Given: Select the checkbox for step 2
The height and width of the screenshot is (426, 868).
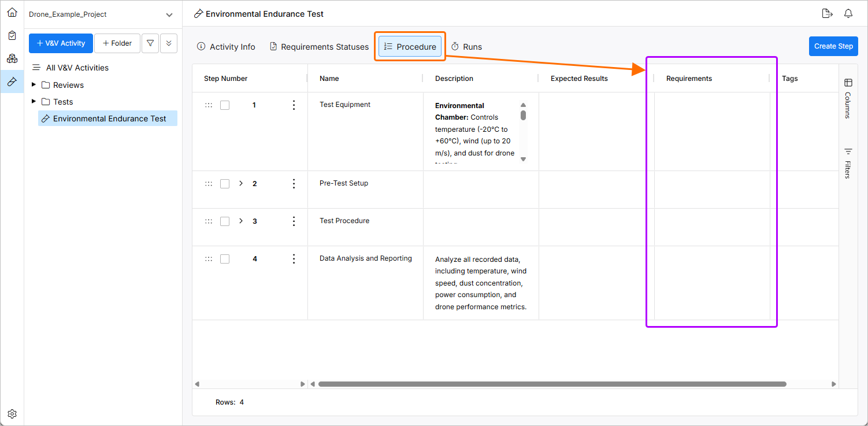Looking at the screenshot, I should coord(225,184).
